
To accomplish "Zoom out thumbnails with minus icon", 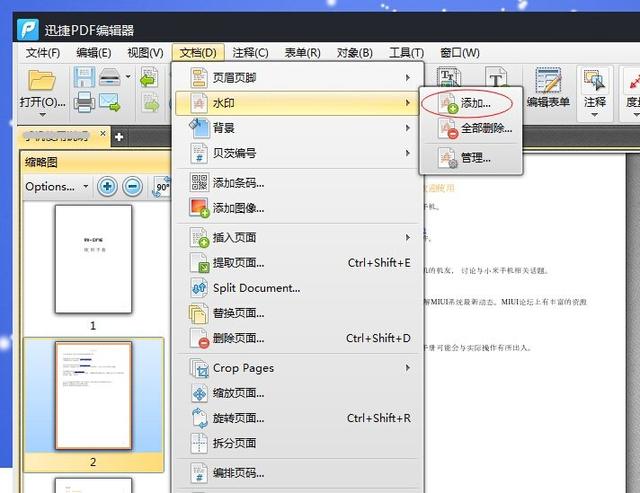I will click(x=133, y=187).
